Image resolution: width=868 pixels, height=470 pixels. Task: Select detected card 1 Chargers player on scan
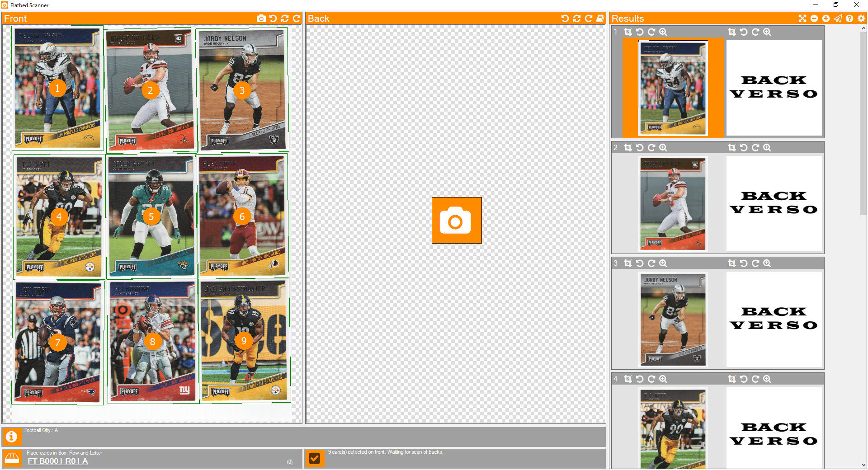tap(57, 88)
